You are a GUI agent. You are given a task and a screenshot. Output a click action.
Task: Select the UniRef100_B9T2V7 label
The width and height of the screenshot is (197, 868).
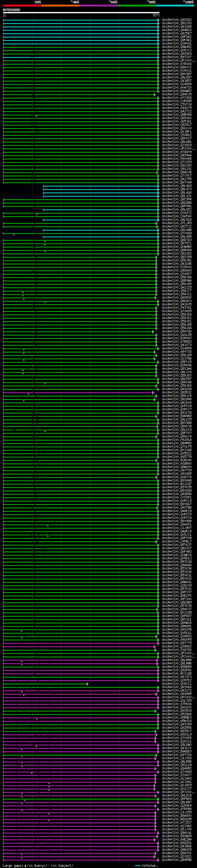pos(177,57)
